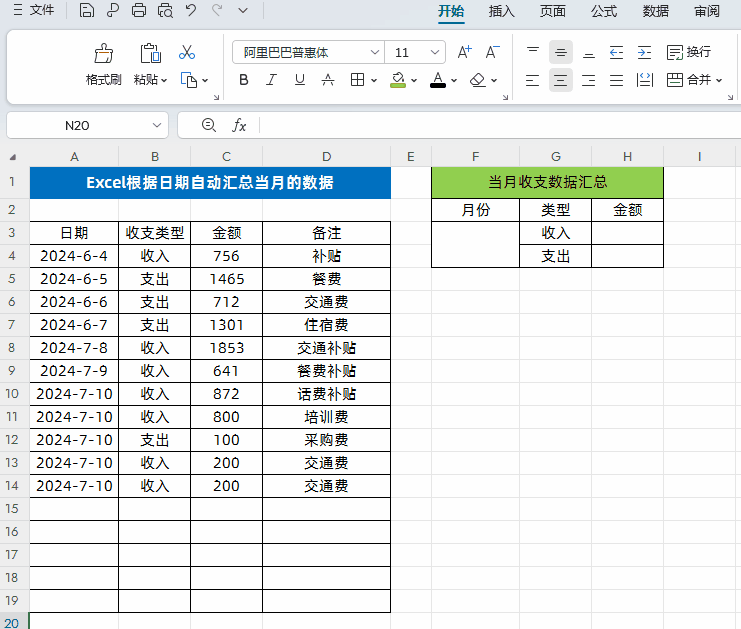Select the 当月收支数据汇总 header cell

coord(547,182)
